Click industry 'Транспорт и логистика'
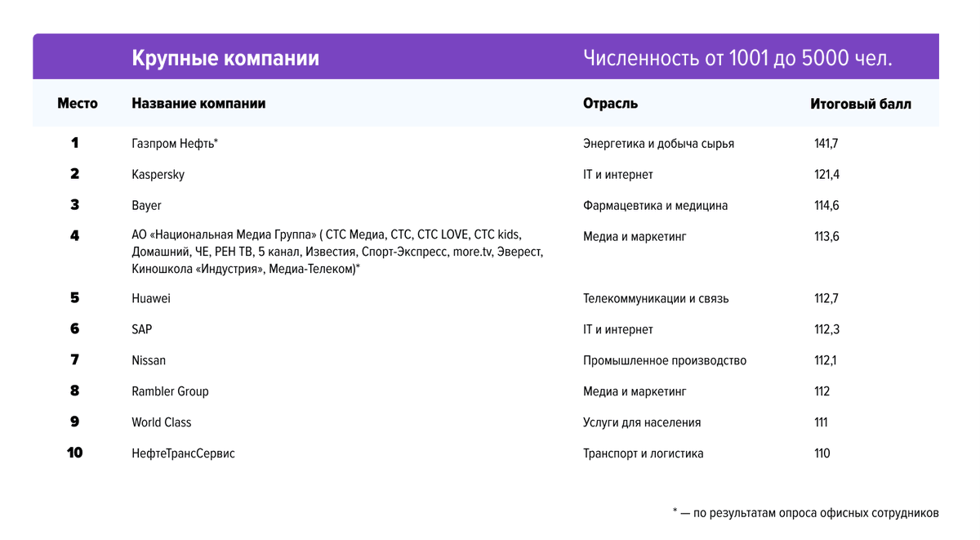 pos(643,453)
